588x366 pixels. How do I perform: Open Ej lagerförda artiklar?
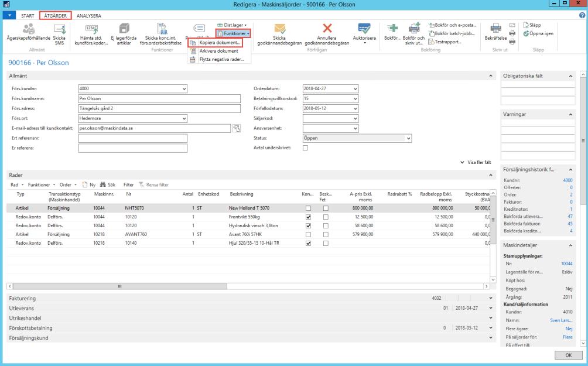tap(124, 34)
